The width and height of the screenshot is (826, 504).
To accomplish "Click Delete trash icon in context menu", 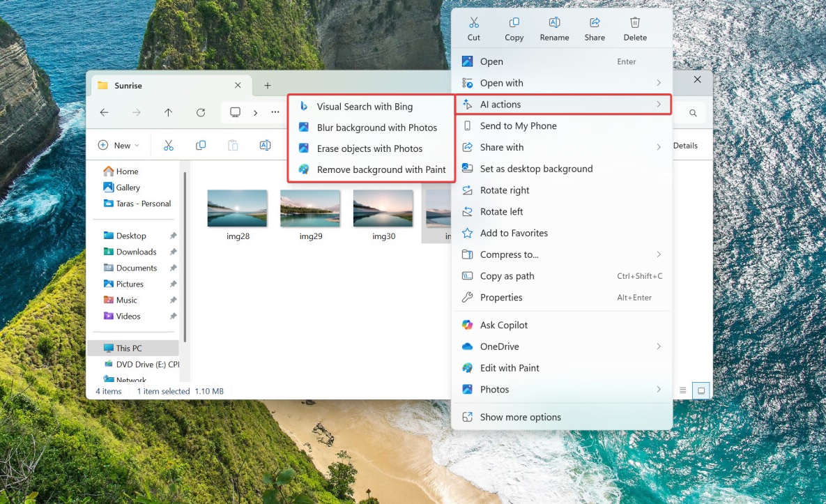I will pos(635,22).
